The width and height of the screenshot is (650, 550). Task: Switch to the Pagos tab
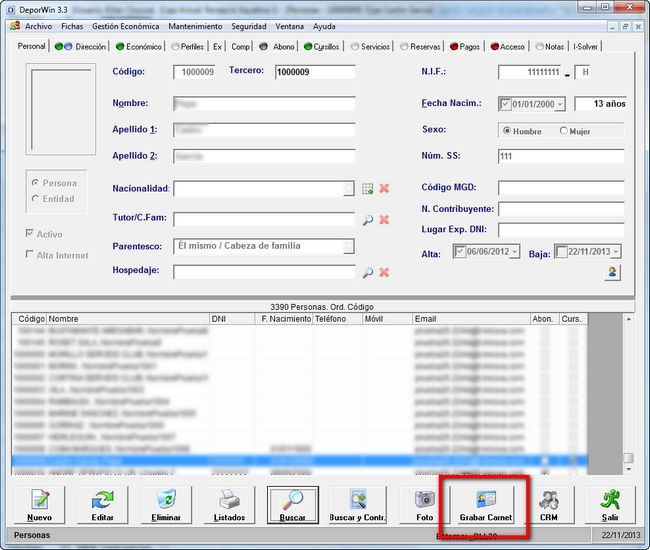(465, 46)
